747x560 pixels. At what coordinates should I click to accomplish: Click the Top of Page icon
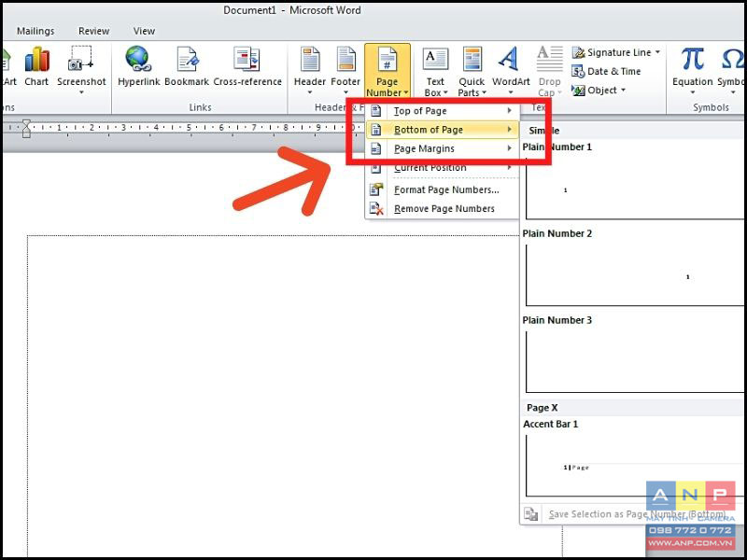pos(376,111)
